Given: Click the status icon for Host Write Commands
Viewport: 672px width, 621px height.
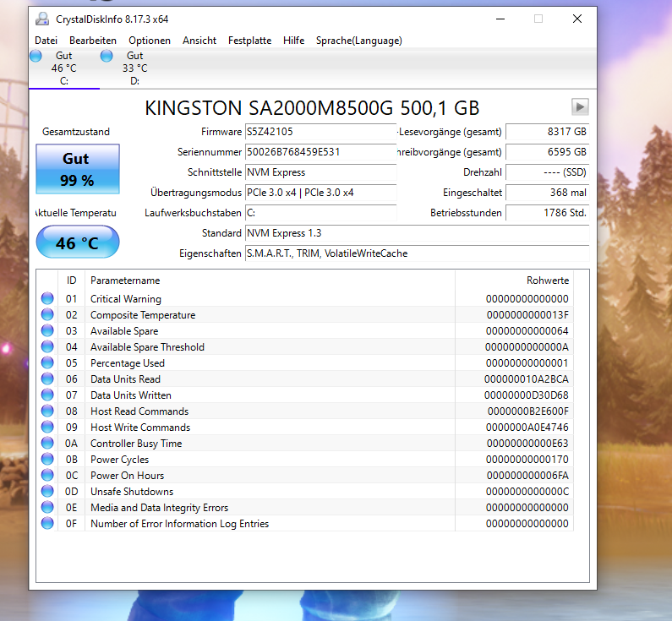Looking at the screenshot, I should [x=47, y=427].
